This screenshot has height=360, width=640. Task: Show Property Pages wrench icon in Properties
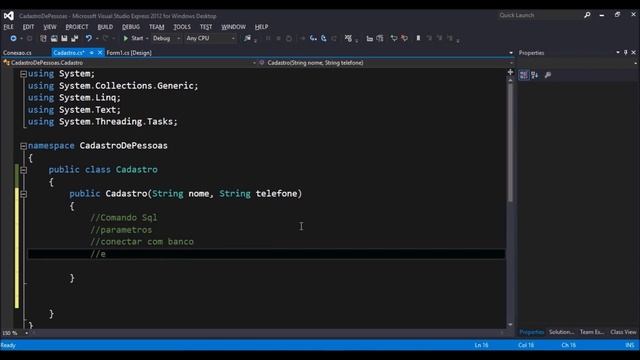click(548, 75)
